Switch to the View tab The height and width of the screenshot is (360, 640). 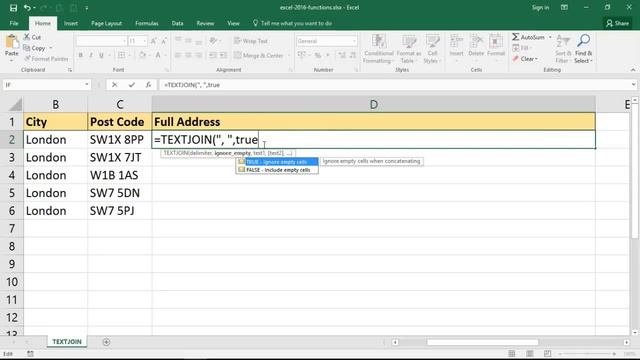(233, 23)
